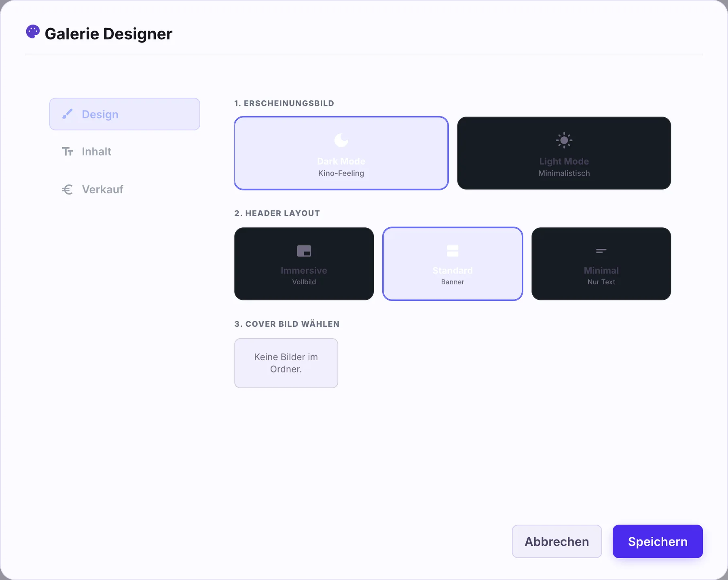Click the brush icon in Design tab

tap(67, 114)
